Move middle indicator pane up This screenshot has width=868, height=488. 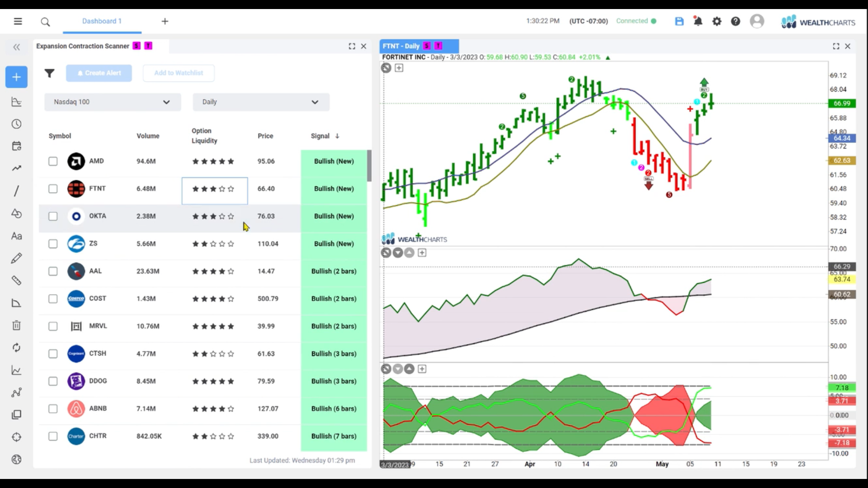coord(409,253)
